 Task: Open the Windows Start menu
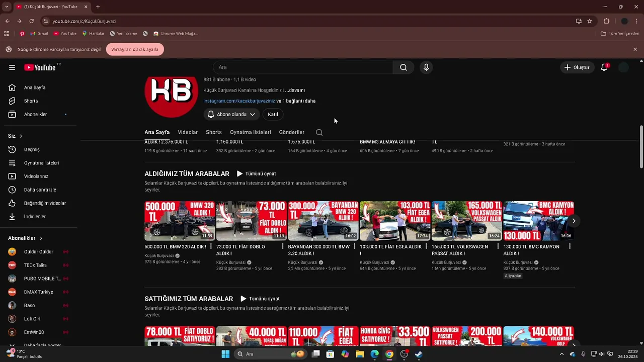(225, 354)
